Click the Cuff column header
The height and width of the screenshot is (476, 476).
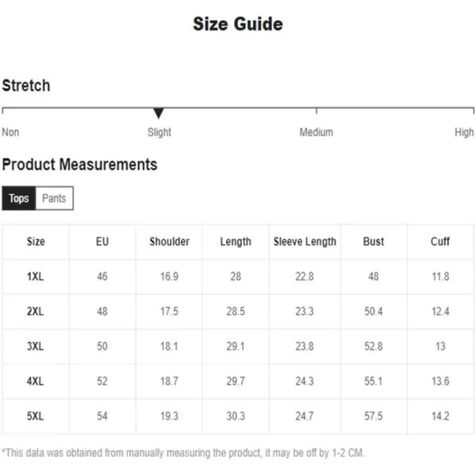pyautogui.click(x=440, y=242)
